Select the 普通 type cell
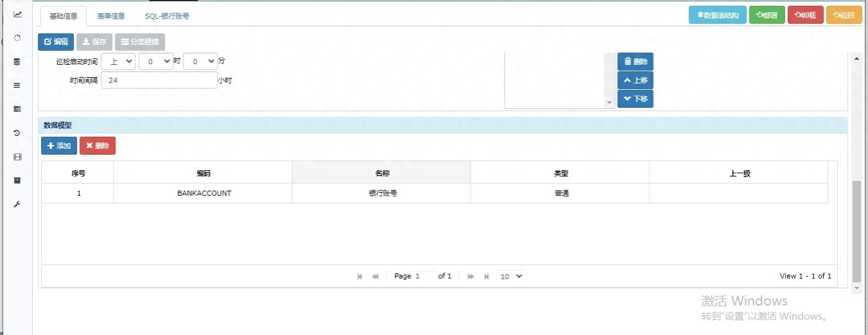The height and width of the screenshot is (335, 868). (x=560, y=193)
